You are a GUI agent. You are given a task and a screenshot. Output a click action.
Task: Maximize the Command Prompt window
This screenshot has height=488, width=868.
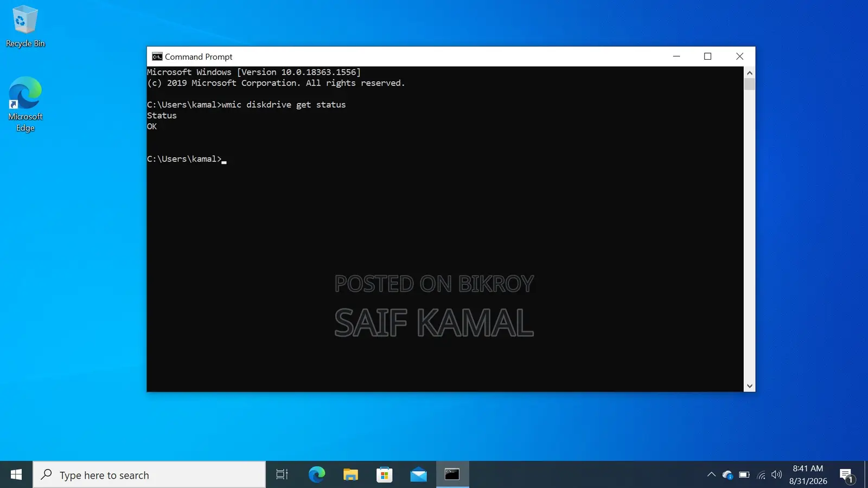[707, 56]
